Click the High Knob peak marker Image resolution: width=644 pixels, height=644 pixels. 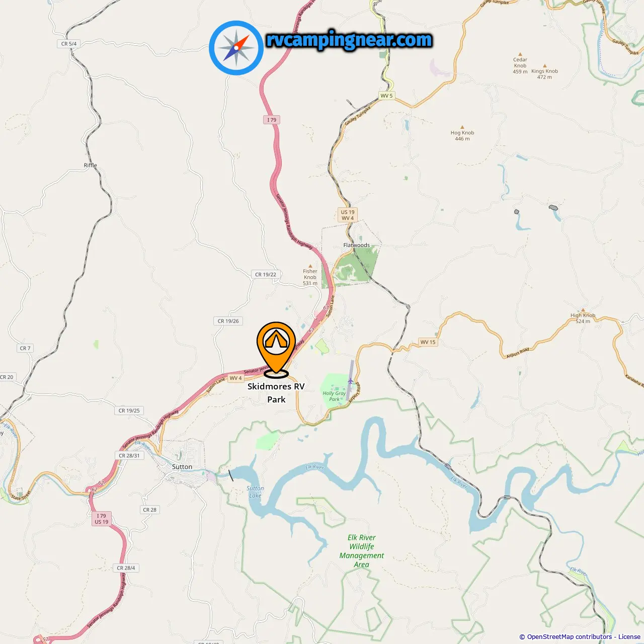[x=583, y=310]
